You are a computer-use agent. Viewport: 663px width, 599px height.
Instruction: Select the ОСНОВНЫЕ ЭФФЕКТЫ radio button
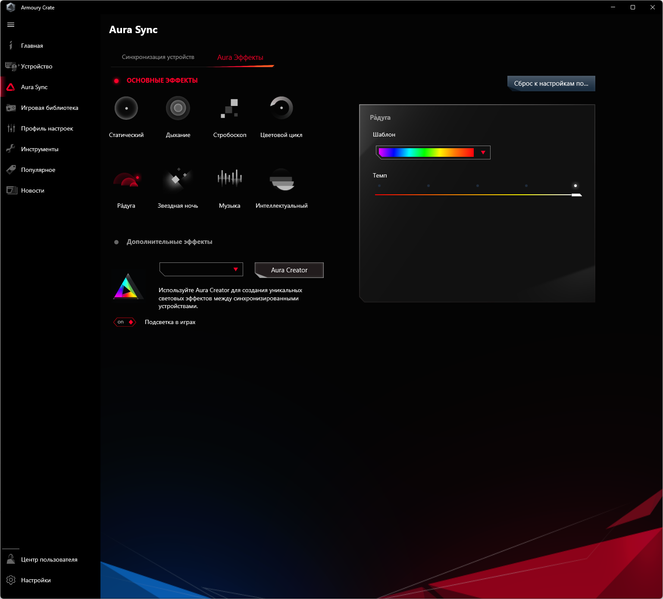pos(116,81)
